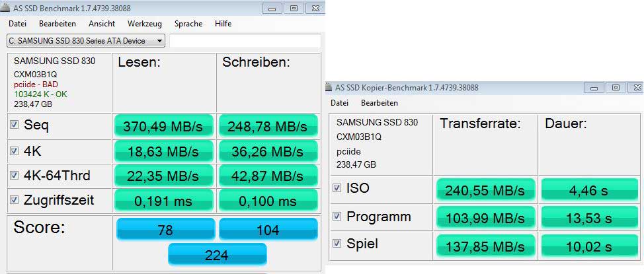Open the Bearbeiten menu in AS SSD Benchmark
Viewport: 644px width, 274px height.
coord(58,24)
